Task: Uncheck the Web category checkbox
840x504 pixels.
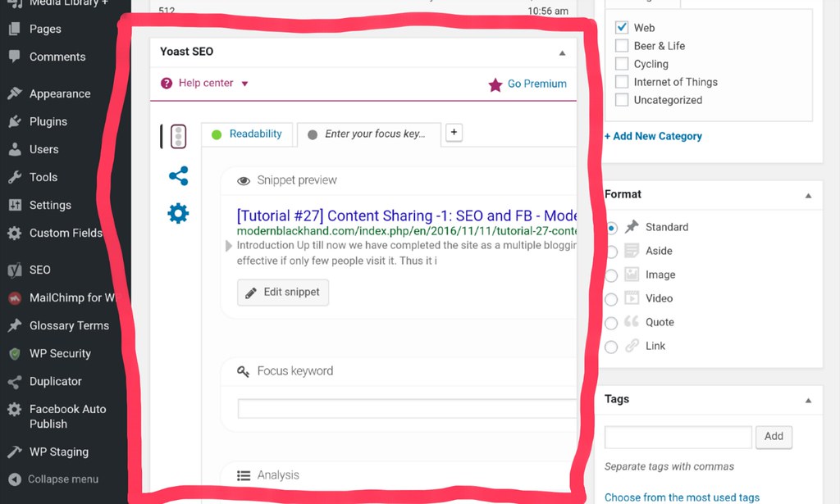Action: coord(622,28)
